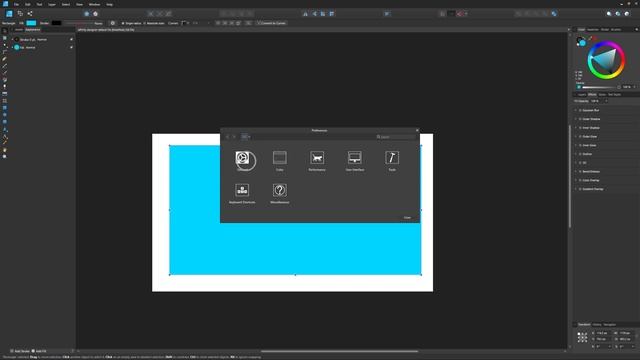Image resolution: width=640 pixels, height=360 pixels.
Task: Expand the Gradient Overlay effect settings
Action: coord(576,189)
